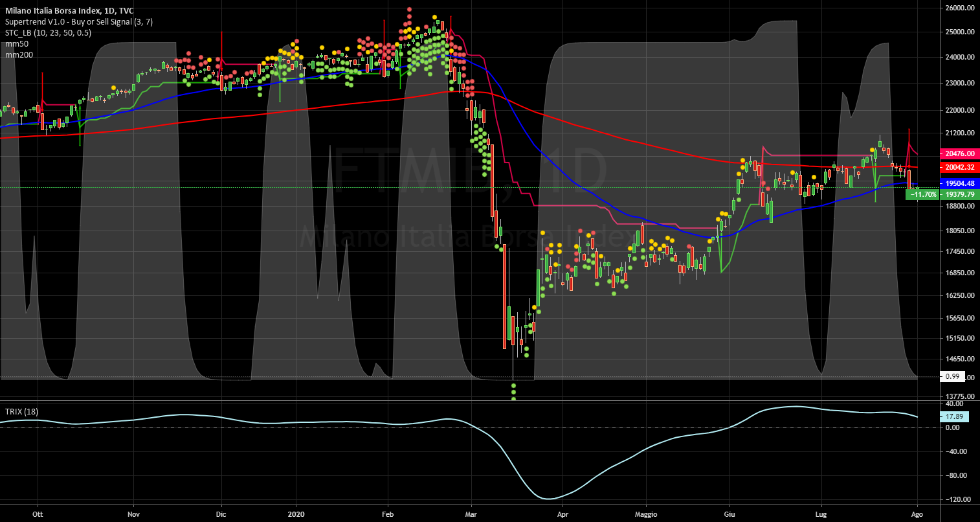Click the 17.89 TRIX value tag
The height and width of the screenshot is (522, 980).
tap(954, 417)
